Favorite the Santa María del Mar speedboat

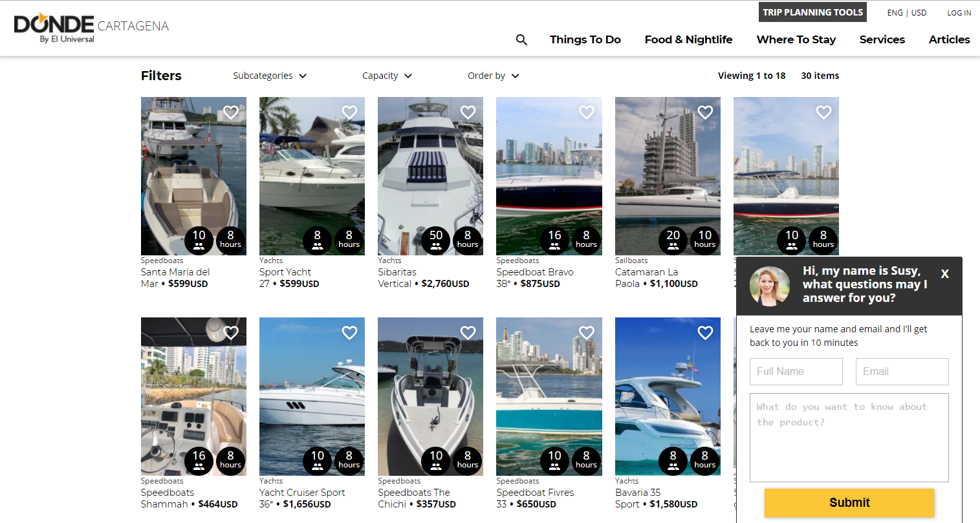pos(231,112)
